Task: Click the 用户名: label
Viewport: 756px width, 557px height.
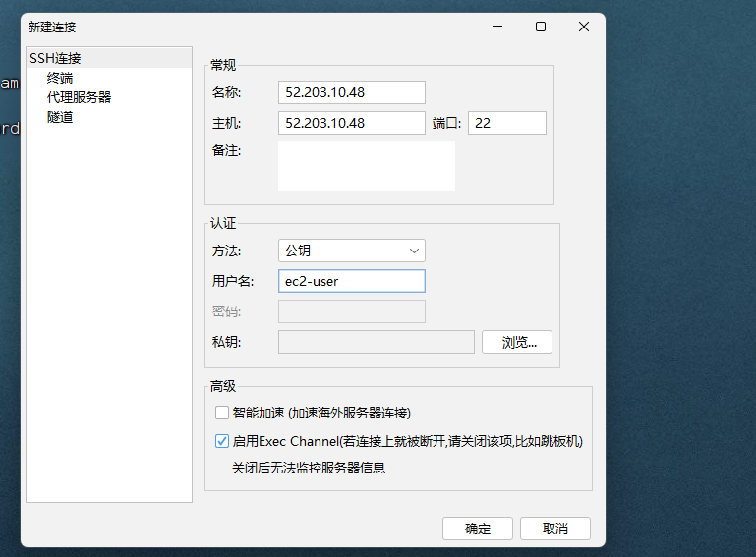Action: pos(233,281)
